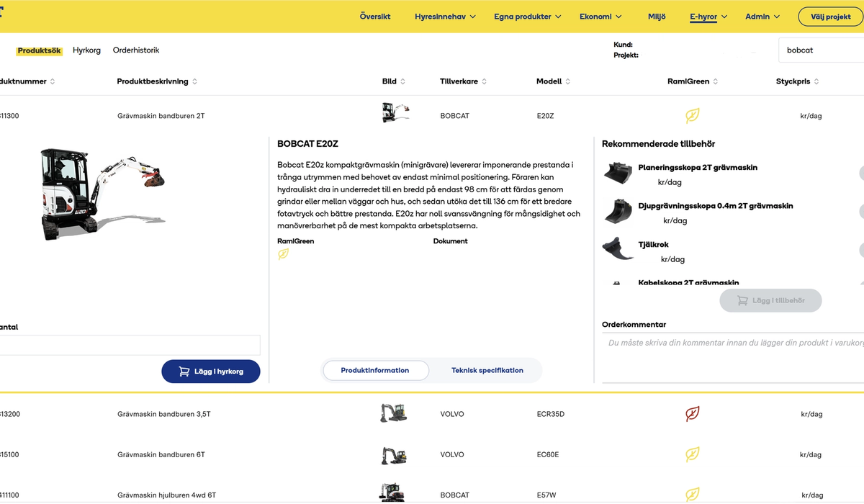Switch to the Orderhistorik tab

pyautogui.click(x=136, y=50)
